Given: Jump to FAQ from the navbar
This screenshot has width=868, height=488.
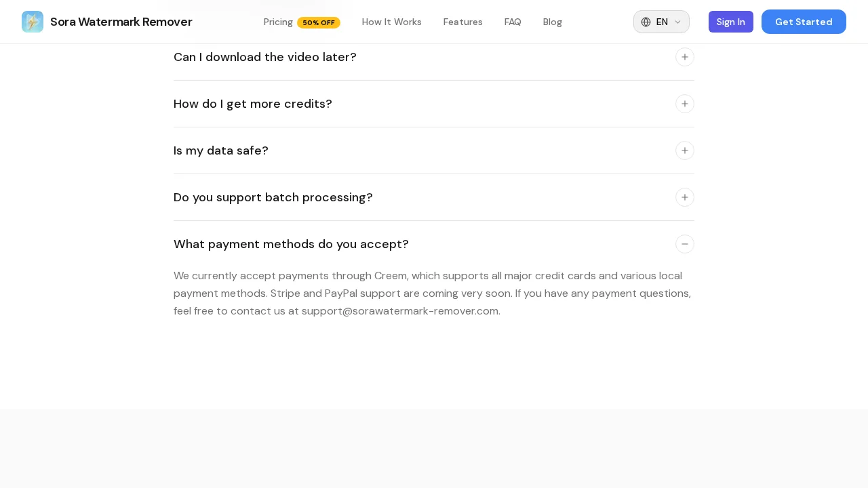Looking at the screenshot, I should point(513,22).
